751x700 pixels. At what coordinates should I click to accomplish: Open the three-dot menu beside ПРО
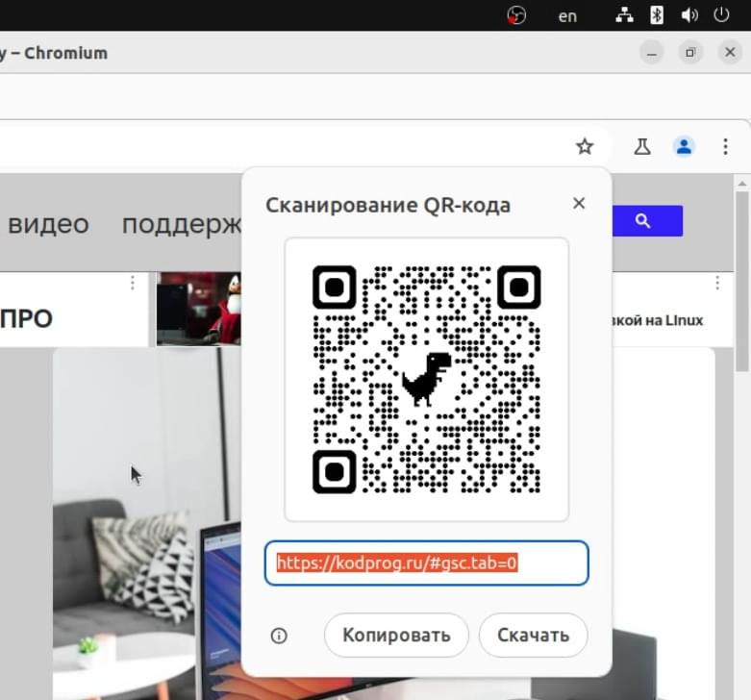132,283
